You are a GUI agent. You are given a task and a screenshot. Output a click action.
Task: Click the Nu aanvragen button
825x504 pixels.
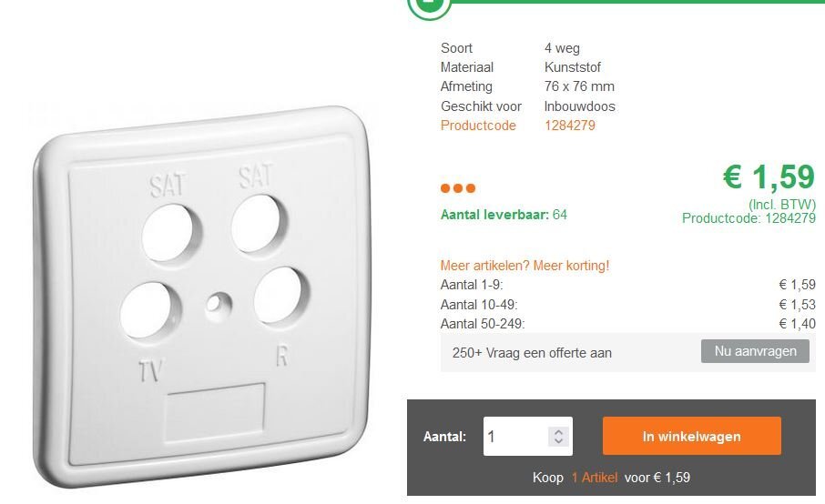[x=755, y=351]
